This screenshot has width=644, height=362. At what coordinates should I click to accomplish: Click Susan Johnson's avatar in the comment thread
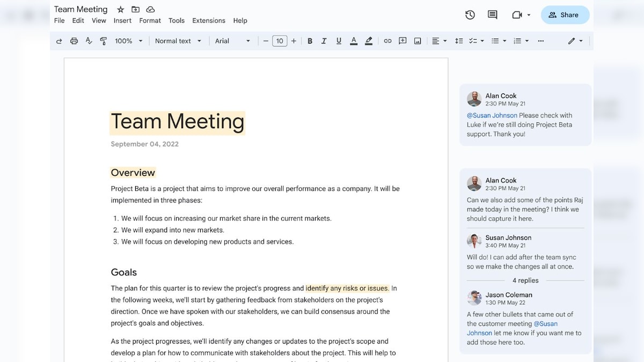pyautogui.click(x=474, y=241)
